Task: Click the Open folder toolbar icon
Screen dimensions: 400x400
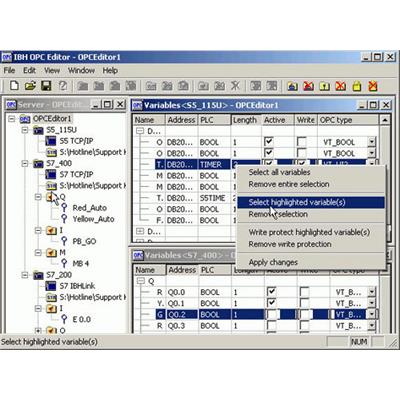Action: 30,86
